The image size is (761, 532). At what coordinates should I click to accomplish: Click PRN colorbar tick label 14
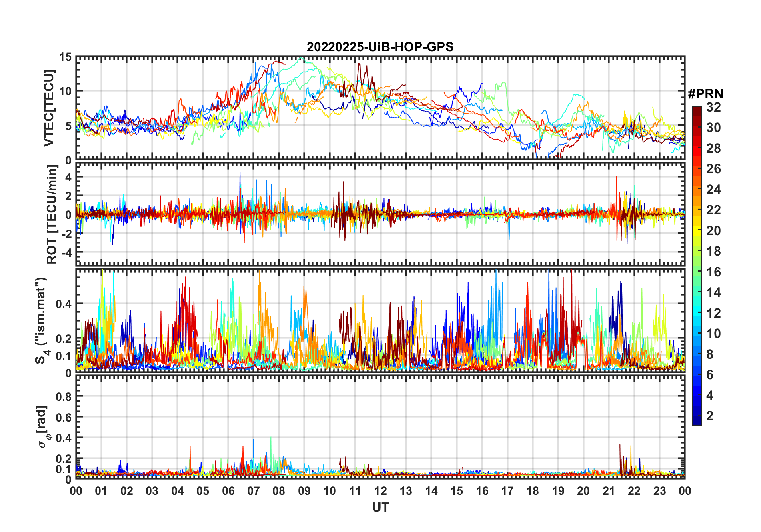[713, 292]
